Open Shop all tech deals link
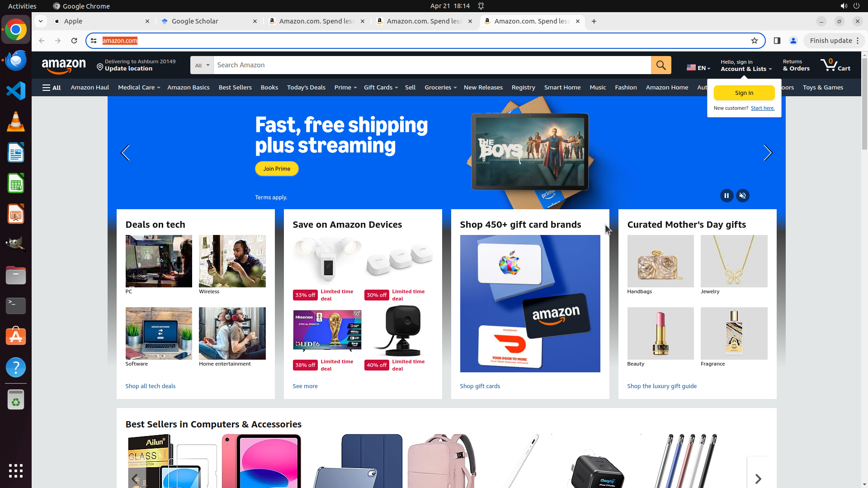The width and height of the screenshot is (868, 488). (x=151, y=386)
